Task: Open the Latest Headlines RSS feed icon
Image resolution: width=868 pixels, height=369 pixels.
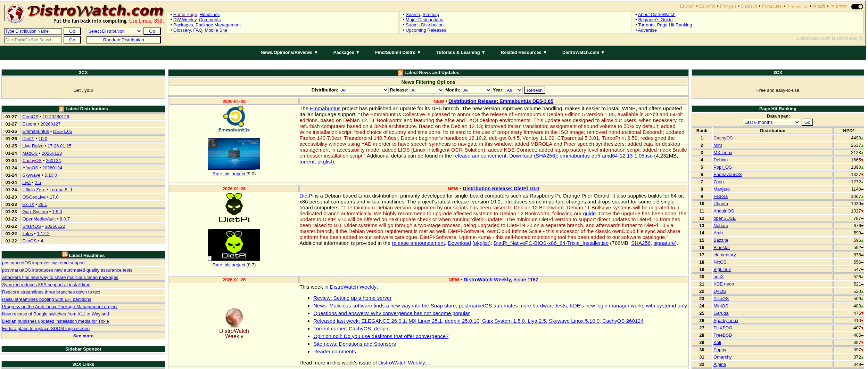Action: pyautogui.click(x=65, y=255)
